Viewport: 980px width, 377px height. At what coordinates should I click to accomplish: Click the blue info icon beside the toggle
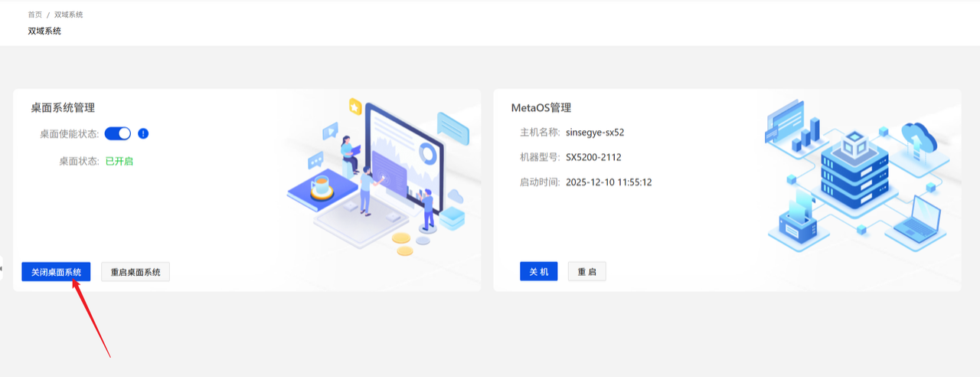tap(143, 133)
